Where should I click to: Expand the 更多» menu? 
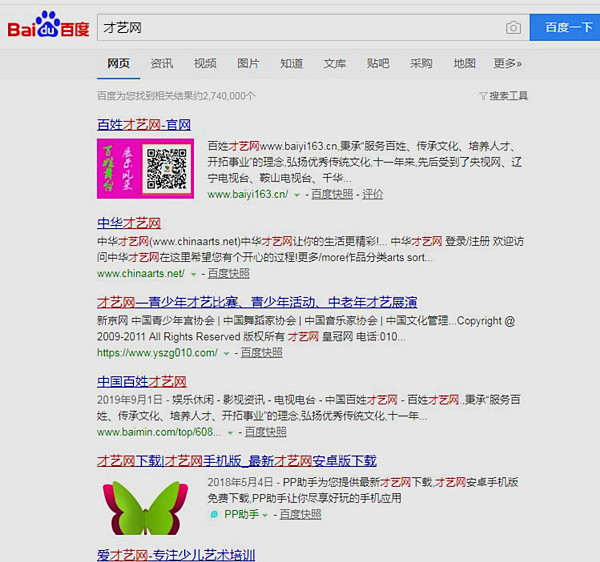click(508, 63)
